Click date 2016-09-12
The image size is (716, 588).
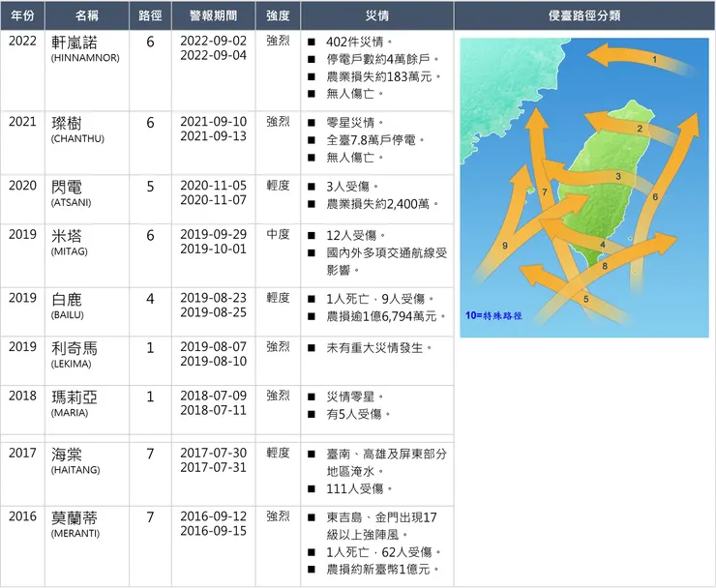tap(213, 516)
